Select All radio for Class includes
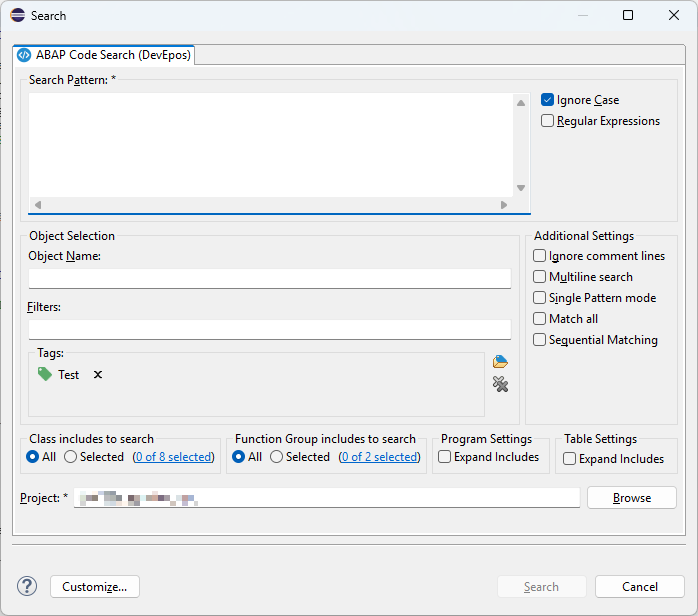Image resolution: width=698 pixels, height=616 pixels. (32, 457)
